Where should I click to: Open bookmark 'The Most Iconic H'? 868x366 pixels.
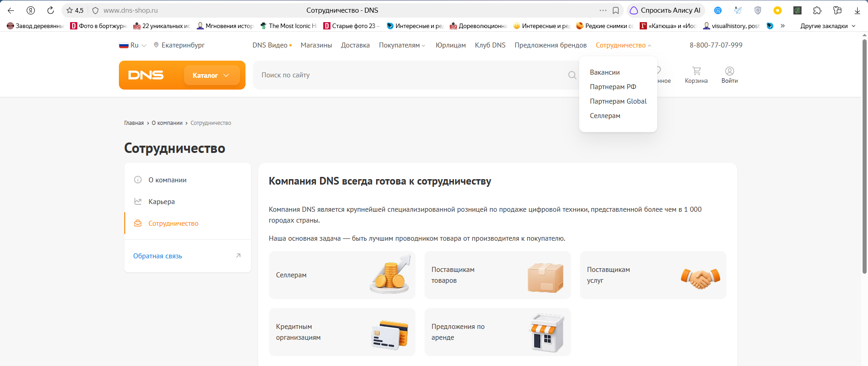[x=288, y=26]
